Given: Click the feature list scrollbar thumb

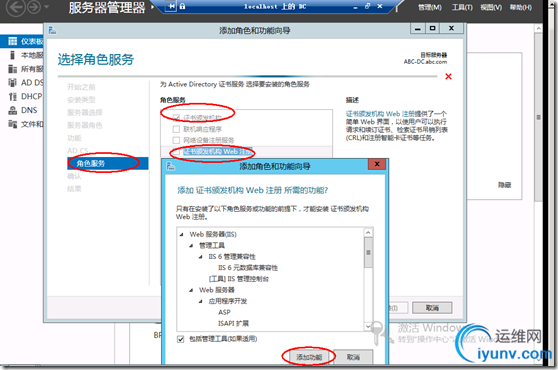Looking at the screenshot, I should (368, 253).
